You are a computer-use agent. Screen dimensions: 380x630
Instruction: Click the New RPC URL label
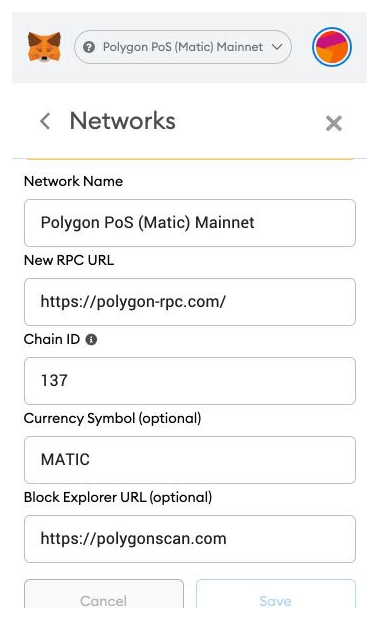[x=69, y=260]
